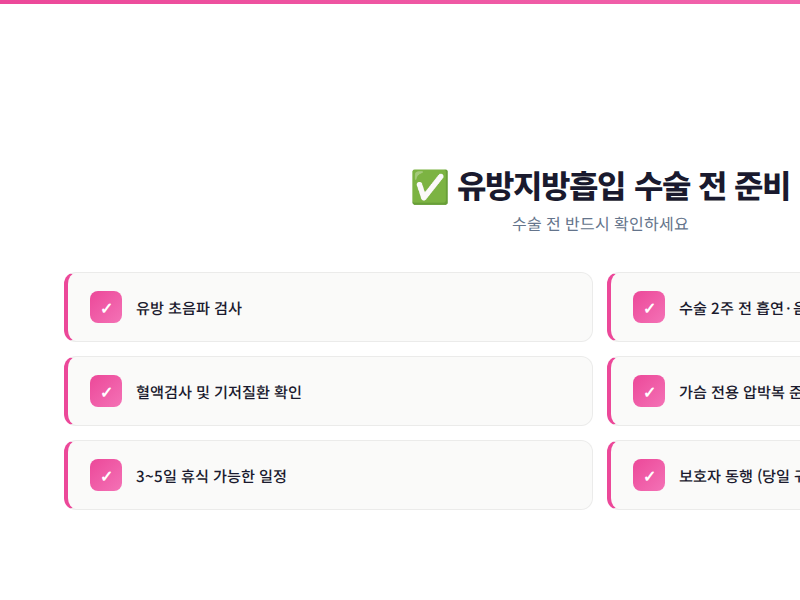Toggle the 3~5일 휴식 가능한 일정 checkbox

(106, 476)
